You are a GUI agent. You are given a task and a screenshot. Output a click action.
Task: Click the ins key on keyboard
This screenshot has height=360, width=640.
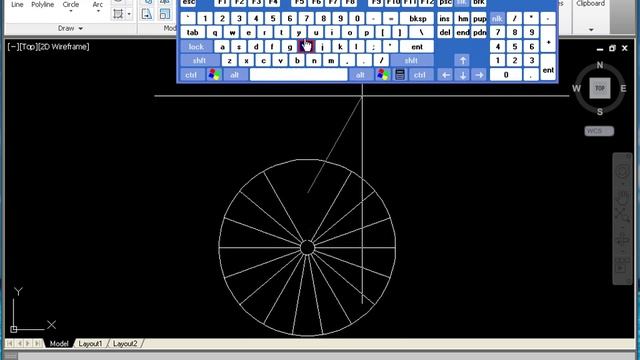coord(445,18)
